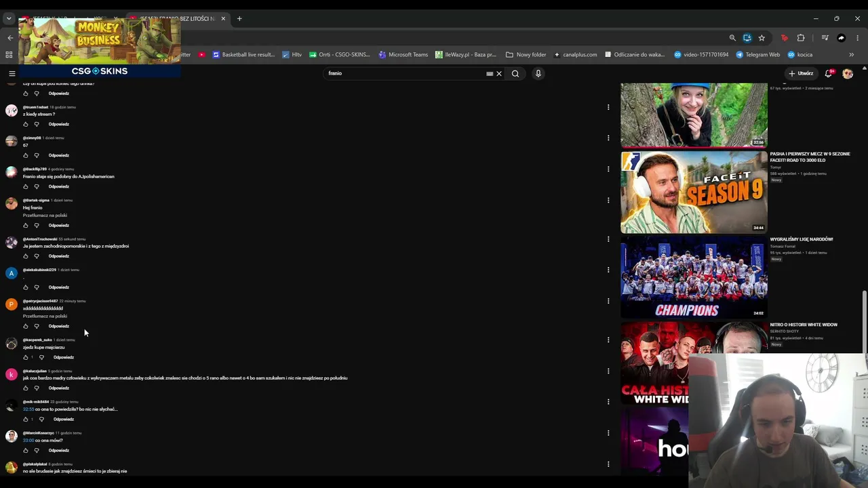The width and height of the screenshot is (868, 488).
Task: Open the Telegram Web bookmark
Action: click(x=758, y=55)
